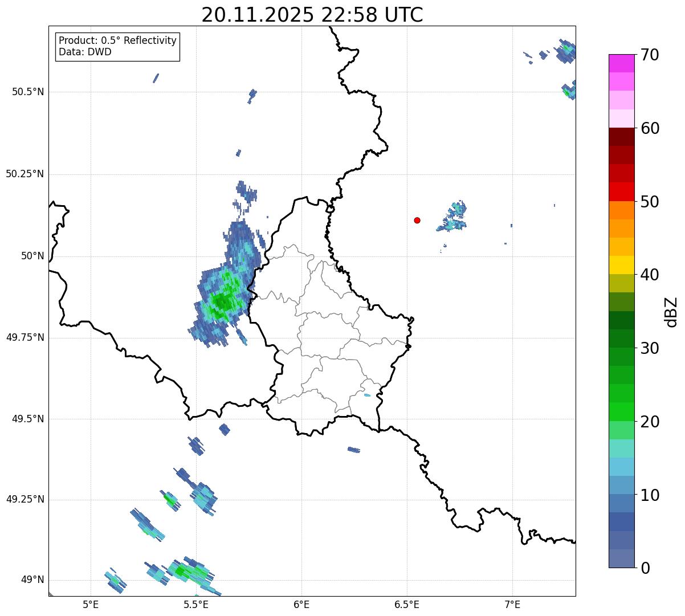This screenshot has height=616, width=685.
Task: Click the 49°N latitude label
Action: [32, 580]
